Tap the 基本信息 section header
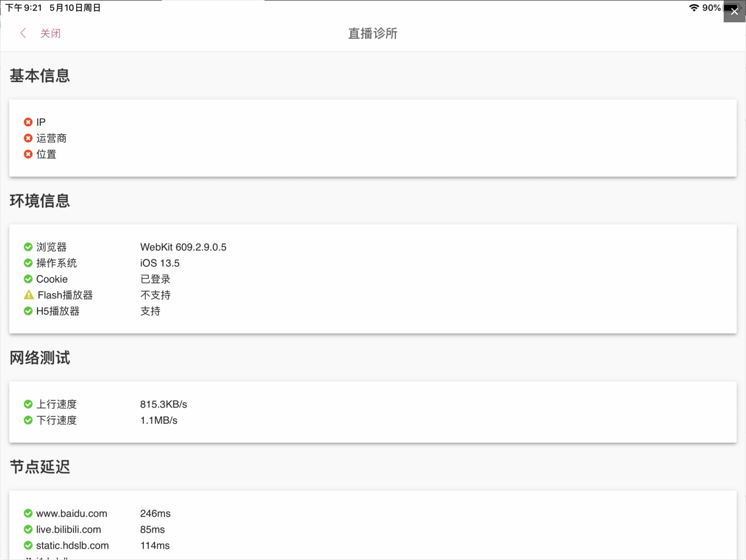 [x=39, y=75]
